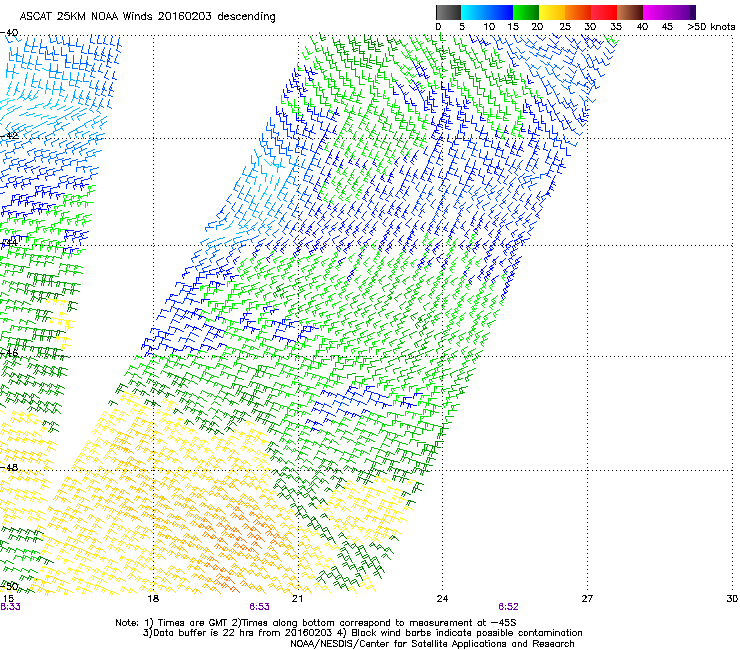Click the '35' label under the color bar
Viewport: 740px width, 650px height.
[x=616, y=27]
